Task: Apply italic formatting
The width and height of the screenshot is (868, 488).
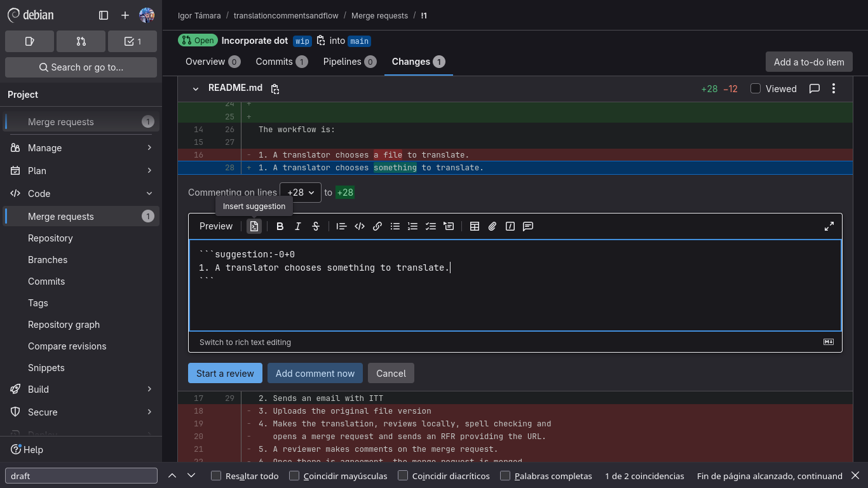Action: pyautogui.click(x=297, y=226)
